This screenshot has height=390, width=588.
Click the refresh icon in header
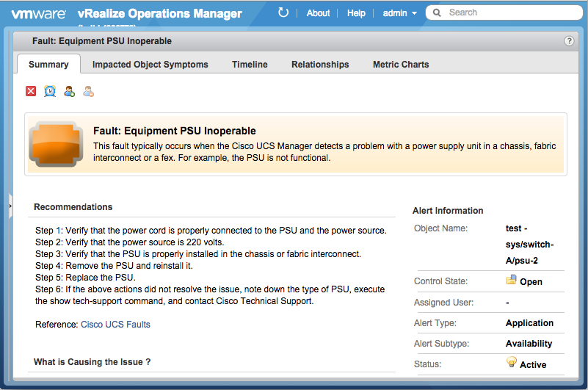[x=283, y=12]
